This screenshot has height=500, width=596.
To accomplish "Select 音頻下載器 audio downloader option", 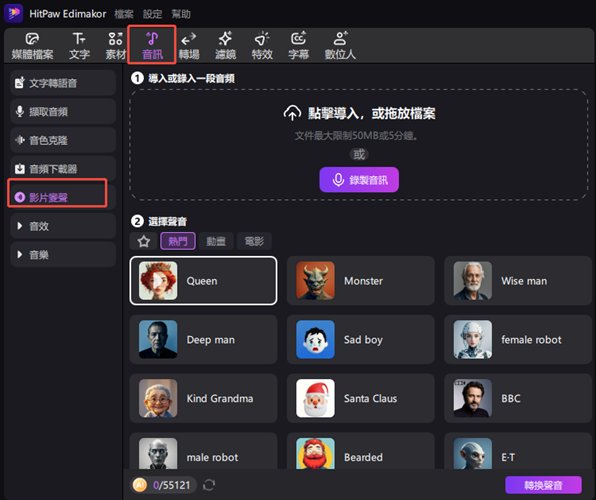I will coord(63,168).
